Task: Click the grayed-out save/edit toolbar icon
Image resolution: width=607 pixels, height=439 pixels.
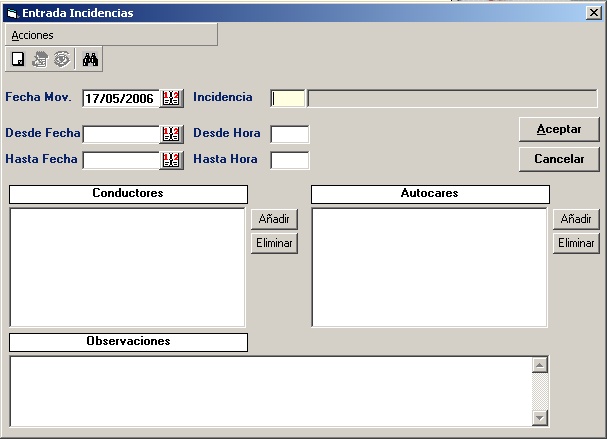Action: pyautogui.click(x=40, y=59)
